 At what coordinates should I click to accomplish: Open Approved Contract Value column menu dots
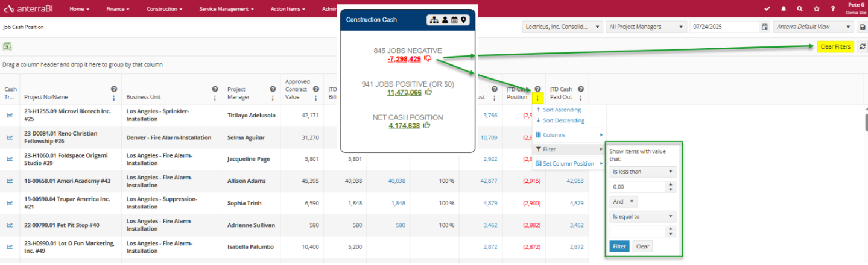click(x=316, y=98)
